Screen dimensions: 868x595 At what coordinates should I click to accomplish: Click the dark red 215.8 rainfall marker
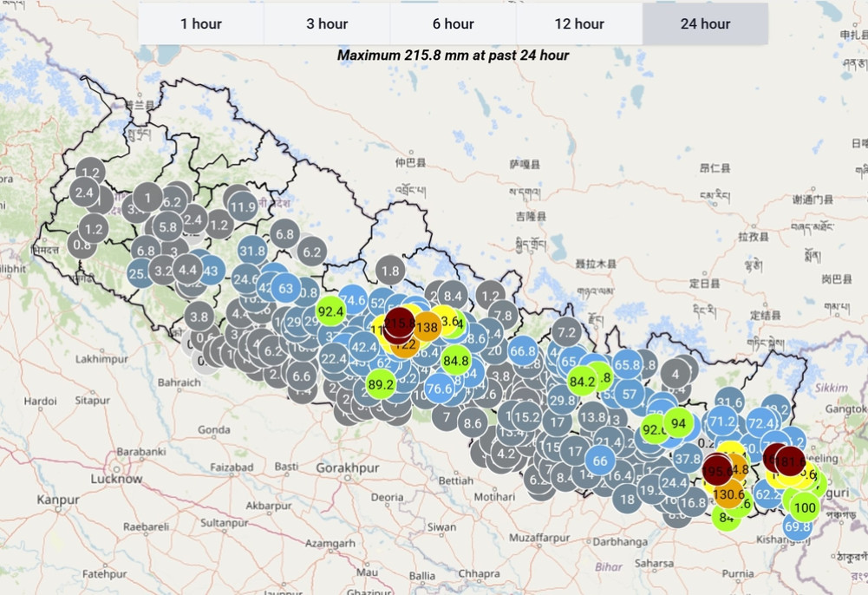pos(399,321)
